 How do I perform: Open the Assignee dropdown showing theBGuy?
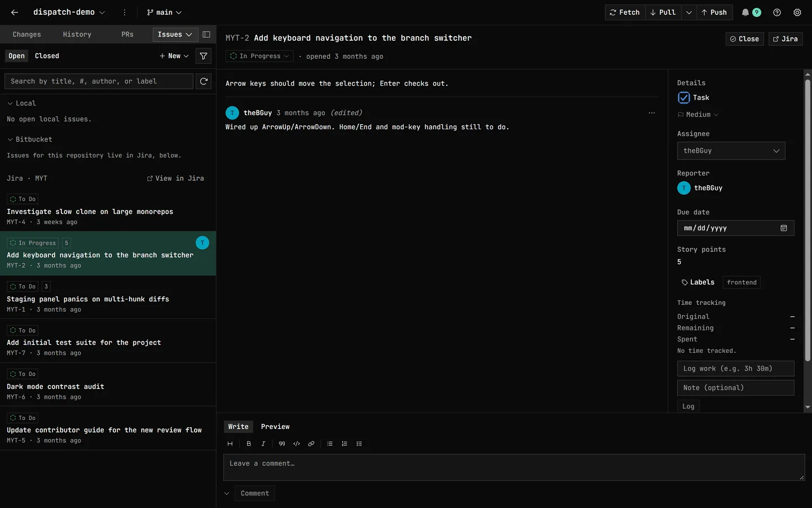[x=731, y=151]
